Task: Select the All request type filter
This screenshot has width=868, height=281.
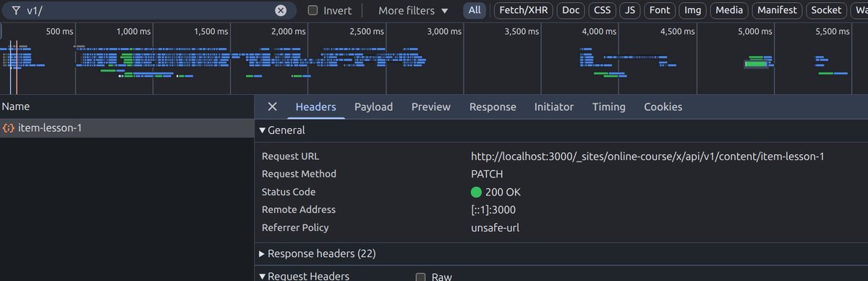Action: [475, 10]
